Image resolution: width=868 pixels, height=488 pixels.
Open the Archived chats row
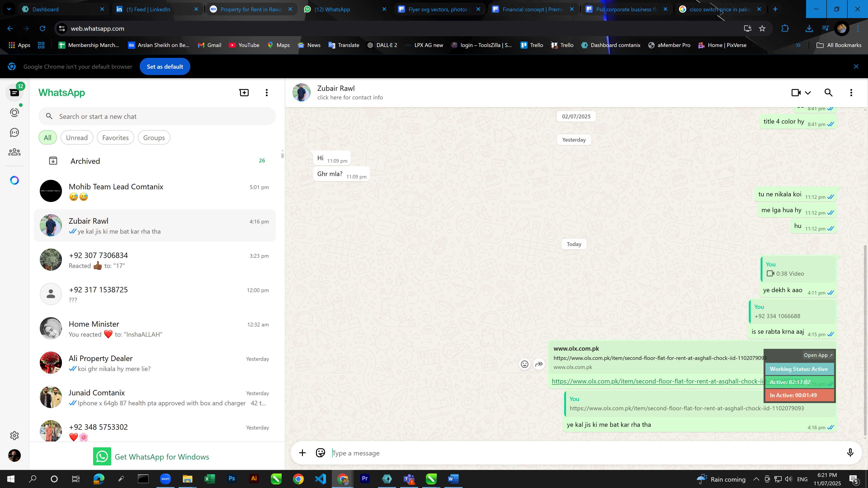point(155,161)
